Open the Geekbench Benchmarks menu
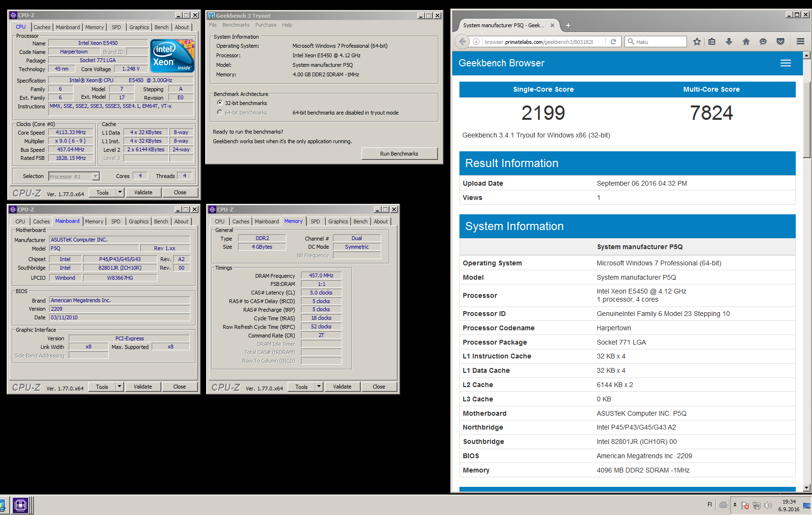The image size is (812, 515). tap(236, 25)
